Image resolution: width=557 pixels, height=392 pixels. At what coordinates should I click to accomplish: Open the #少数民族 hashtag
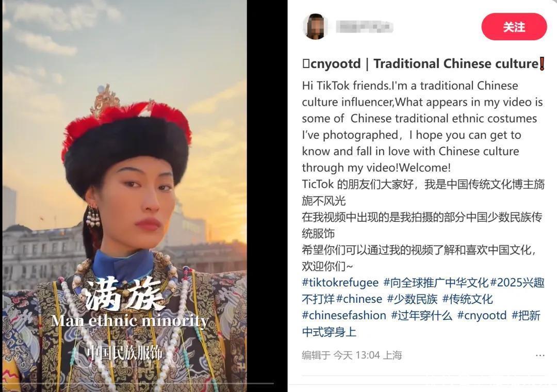(412, 299)
